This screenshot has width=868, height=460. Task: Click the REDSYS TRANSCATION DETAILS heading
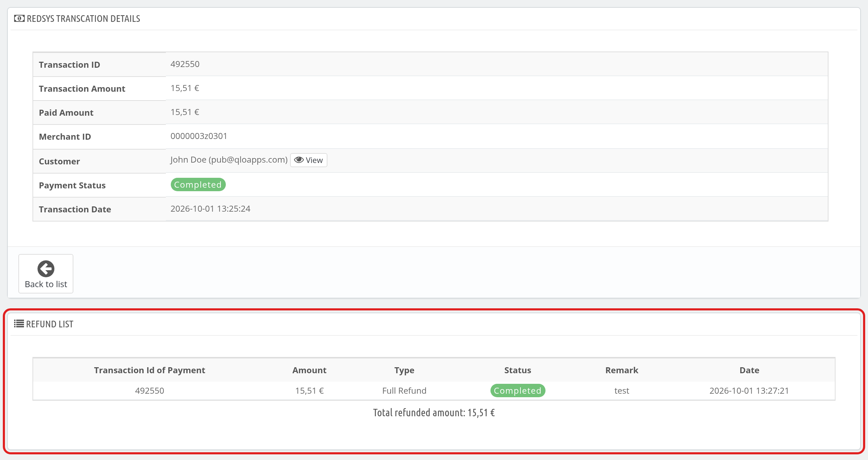point(83,18)
